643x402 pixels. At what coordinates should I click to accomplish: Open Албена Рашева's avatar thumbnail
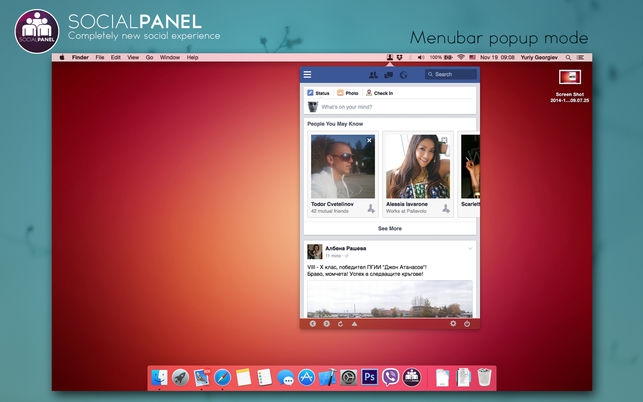point(315,251)
